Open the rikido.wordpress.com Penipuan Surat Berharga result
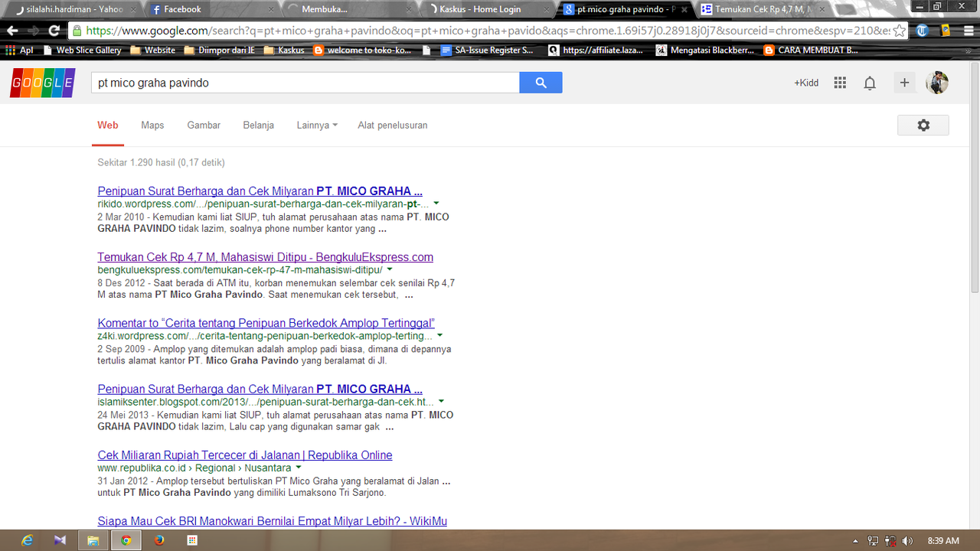Viewport: 980px width, 551px height. pos(260,191)
